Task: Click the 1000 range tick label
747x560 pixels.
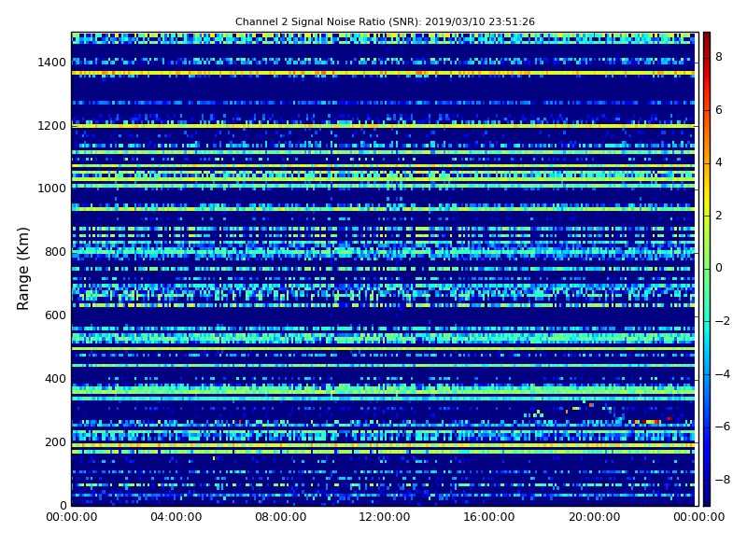Action: point(52,189)
